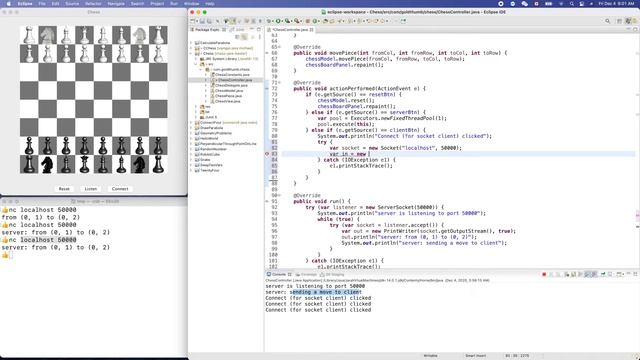Fold the actionPerformed method at line 71

click(x=280, y=82)
